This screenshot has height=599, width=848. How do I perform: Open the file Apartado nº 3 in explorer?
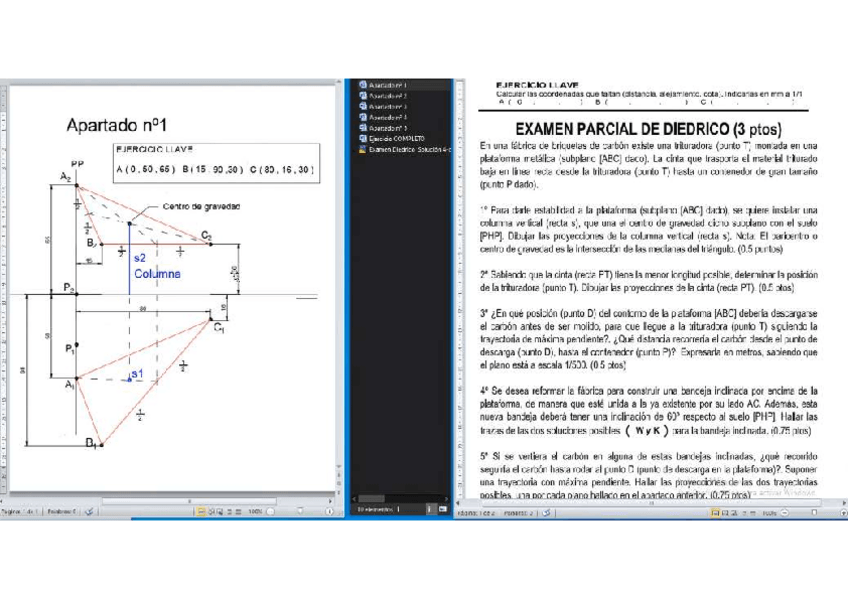coord(388,107)
